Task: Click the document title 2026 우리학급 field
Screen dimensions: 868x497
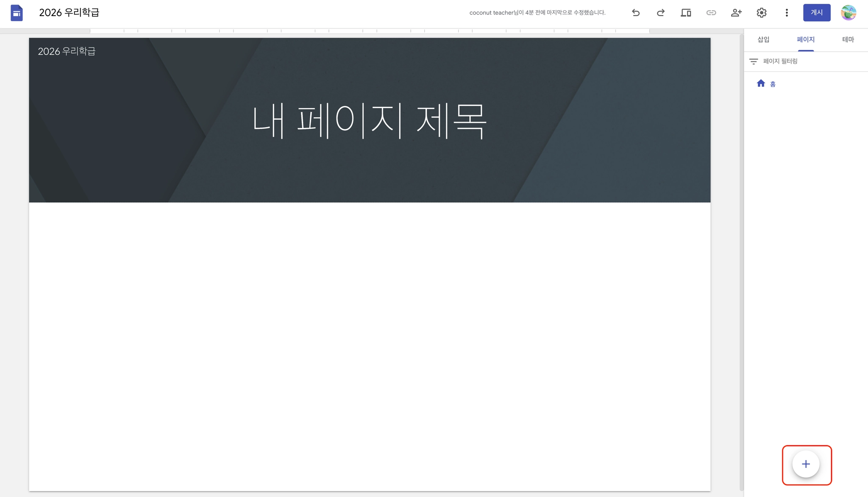Action: click(69, 13)
